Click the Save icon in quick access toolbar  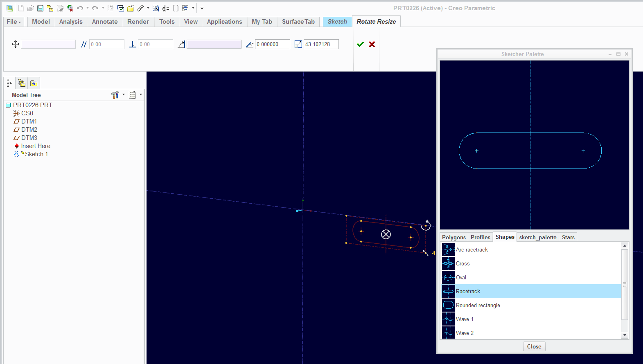coord(40,8)
